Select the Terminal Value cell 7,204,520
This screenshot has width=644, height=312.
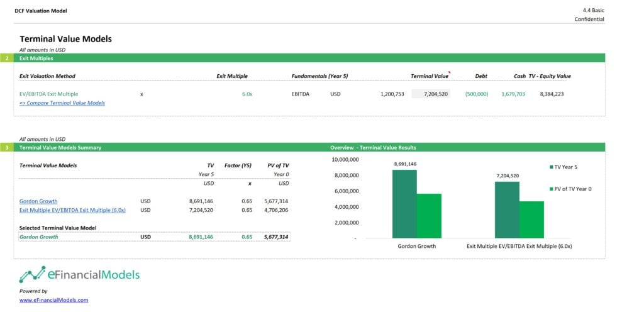[x=431, y=94]
